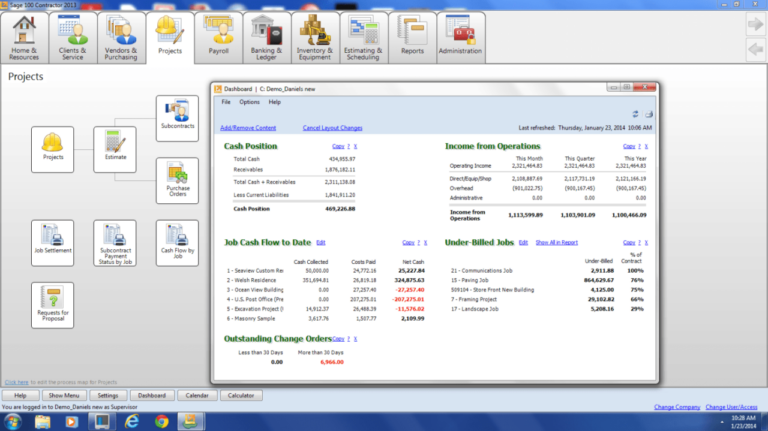768x431 pixels.
Task: Click the Estimate workflow icon
Action: tap(114, 149)
